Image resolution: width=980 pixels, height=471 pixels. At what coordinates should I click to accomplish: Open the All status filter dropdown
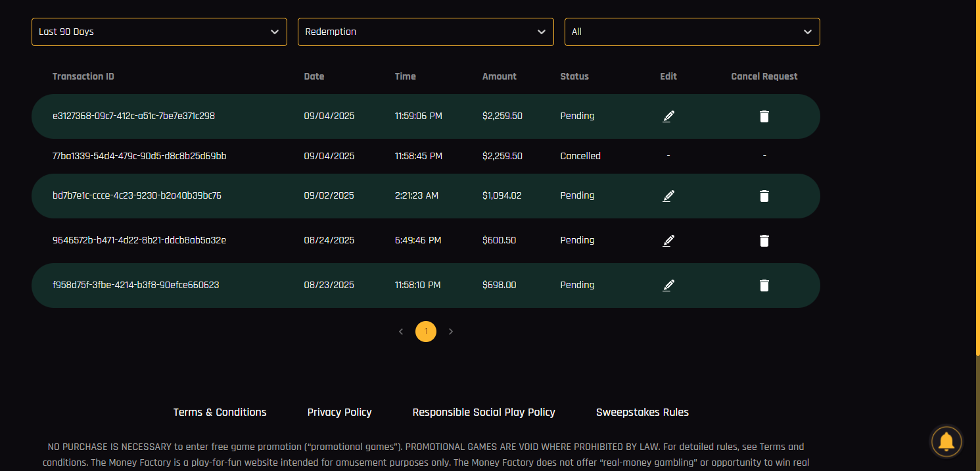coord(691,32)
